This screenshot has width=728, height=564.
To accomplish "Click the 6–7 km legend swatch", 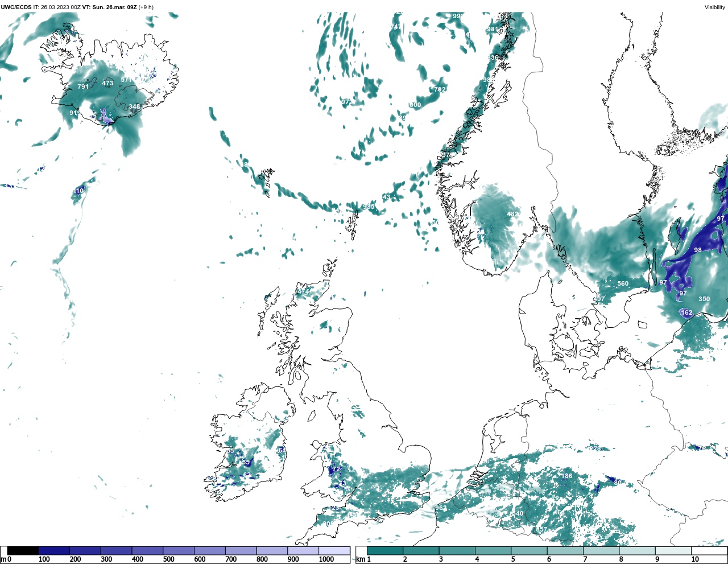I will [565, 550].
